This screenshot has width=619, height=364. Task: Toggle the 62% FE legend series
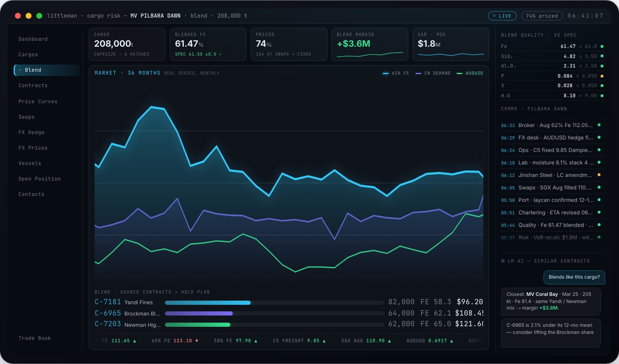(396, 73)
